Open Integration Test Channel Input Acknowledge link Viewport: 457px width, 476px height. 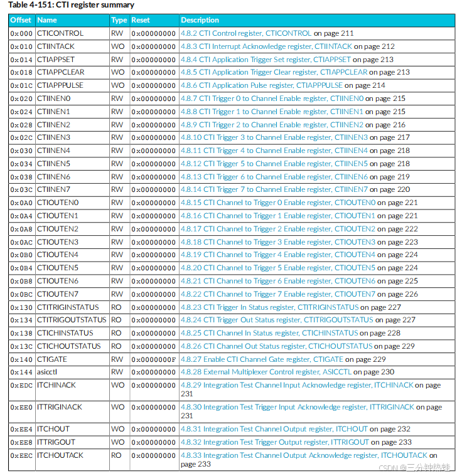[x=297, y=385]
